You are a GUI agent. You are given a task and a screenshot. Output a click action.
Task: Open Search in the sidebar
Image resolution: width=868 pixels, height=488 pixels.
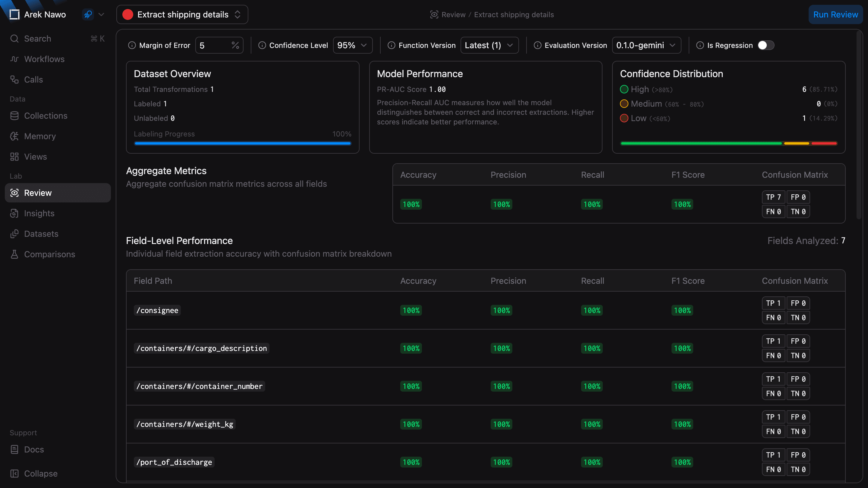[58, 39]
